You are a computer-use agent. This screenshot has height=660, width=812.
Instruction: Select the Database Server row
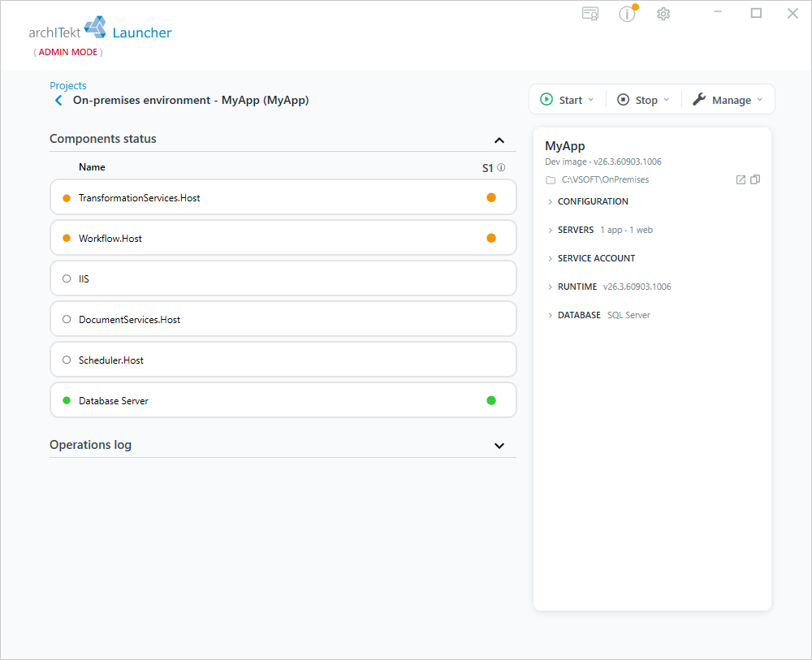283,400
